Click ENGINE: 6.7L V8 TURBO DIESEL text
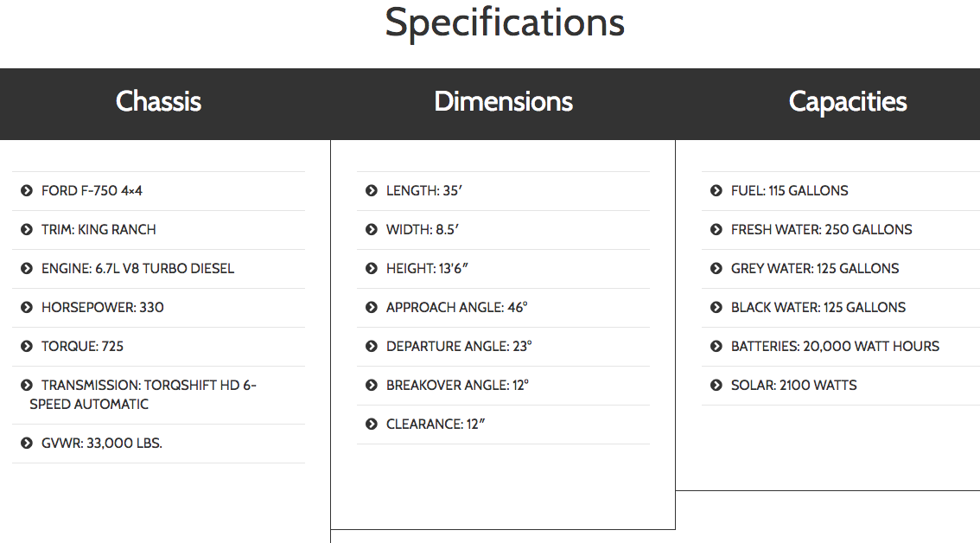The height and width of the screenshot is (543, 980). (137, 269)
